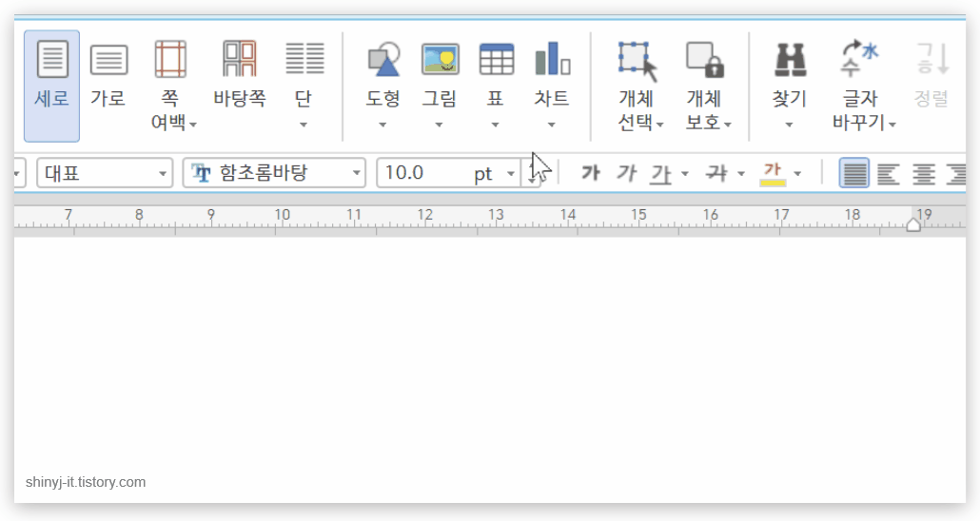Screen dimensions: 980x521
Task: Toggle underline 가 formatting
Action: point(660,174)
